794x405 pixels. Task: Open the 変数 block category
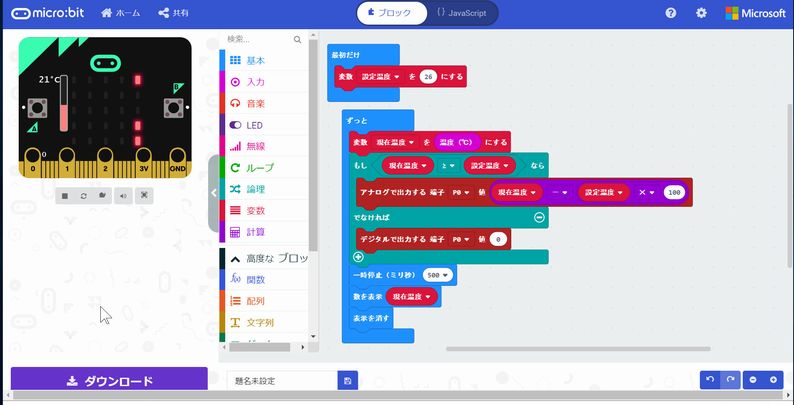coord(255,210)
